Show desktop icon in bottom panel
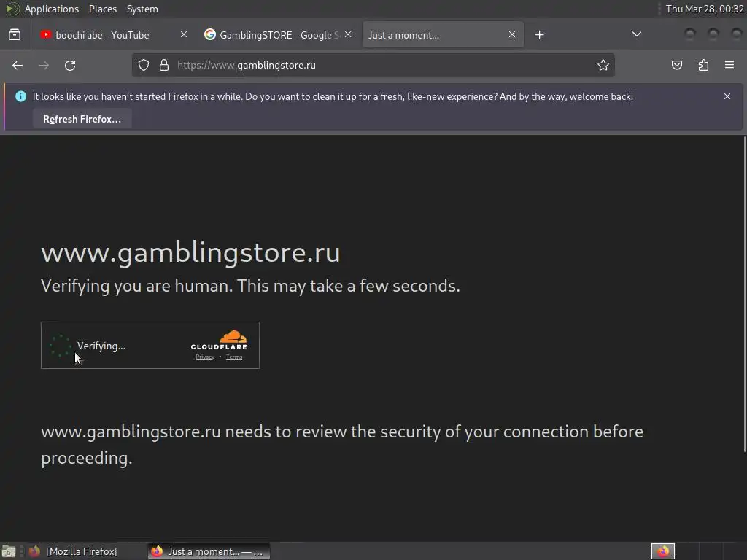Viewport: 747px width, 560px height. (9, 551)
